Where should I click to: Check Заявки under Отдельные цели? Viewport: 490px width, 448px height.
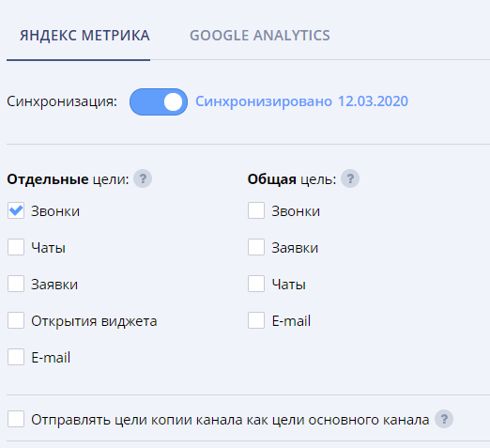(16, 284)
